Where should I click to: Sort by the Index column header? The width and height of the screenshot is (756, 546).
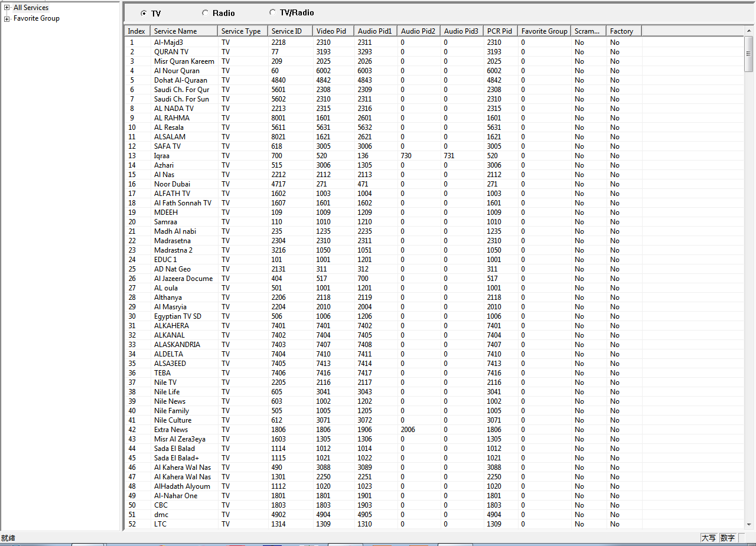click(137, 31)
